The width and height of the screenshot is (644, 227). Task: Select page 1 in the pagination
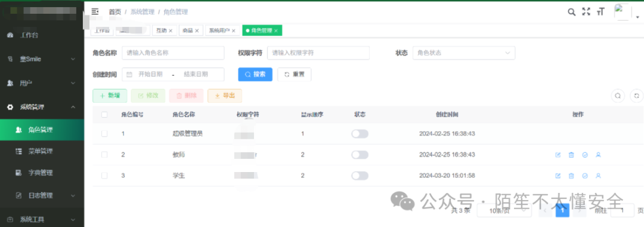[562, 210]
